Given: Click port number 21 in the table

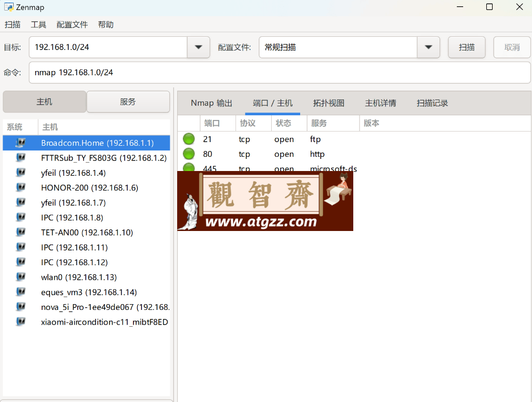Looking at the screenshot, I should point(207,139).
